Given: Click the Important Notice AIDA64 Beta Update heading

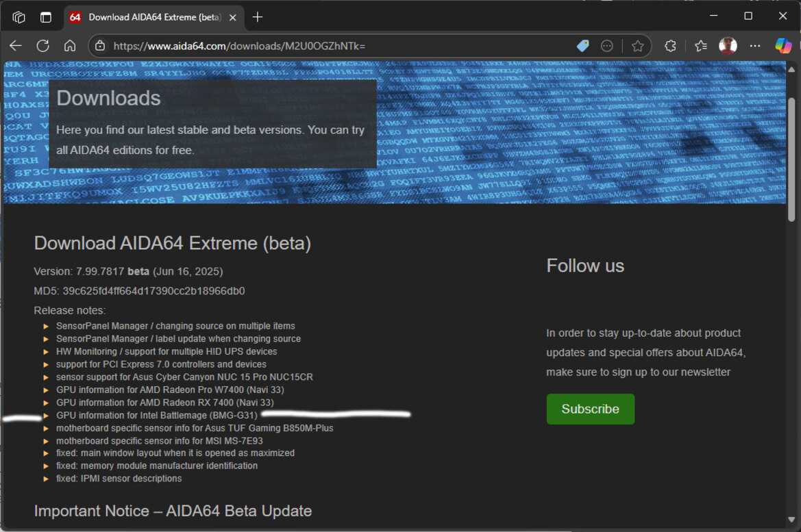Looking at the screenshot, I should click(173, 511).
